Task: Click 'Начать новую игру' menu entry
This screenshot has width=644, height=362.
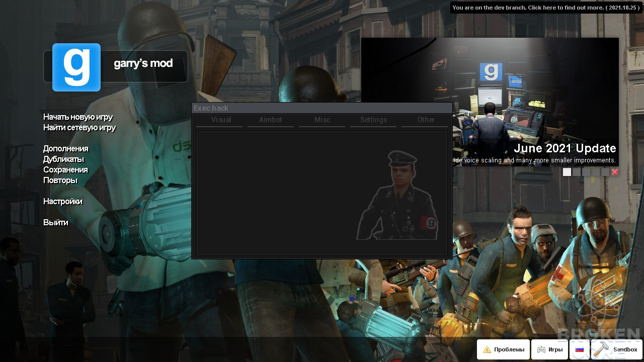Action: click(78, 117)
